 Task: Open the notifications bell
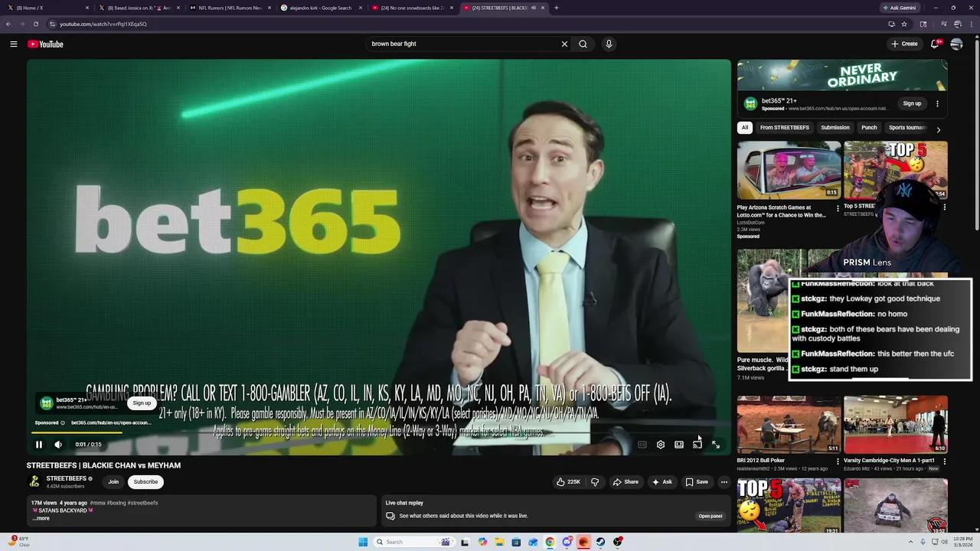(x=935, y=44)
